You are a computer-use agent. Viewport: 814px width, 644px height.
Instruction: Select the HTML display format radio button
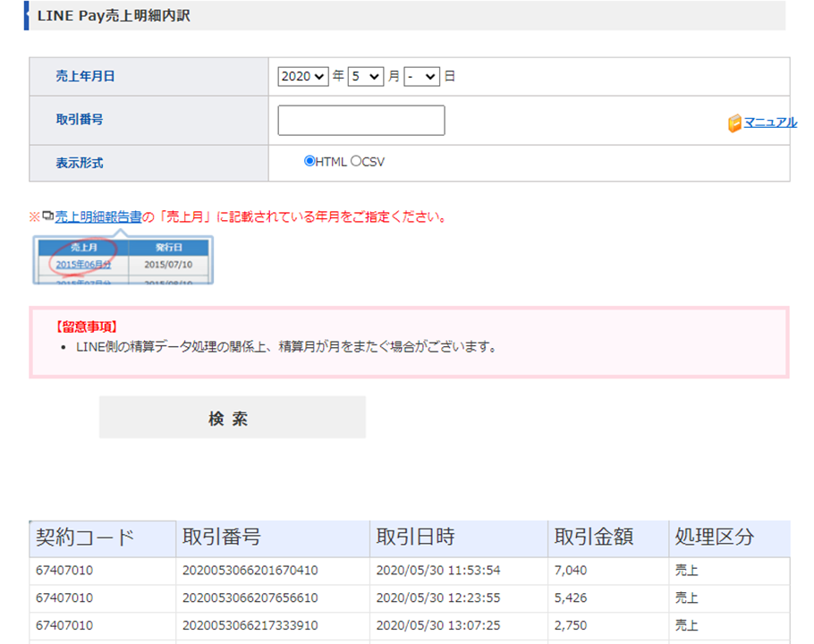tap(309, 161)
